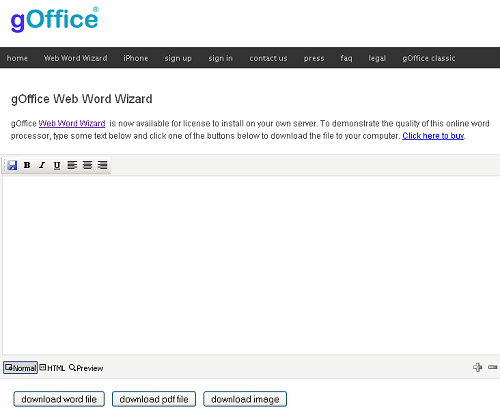Open the sign in page
The image size is (500, 414).
tap(220, 58)
